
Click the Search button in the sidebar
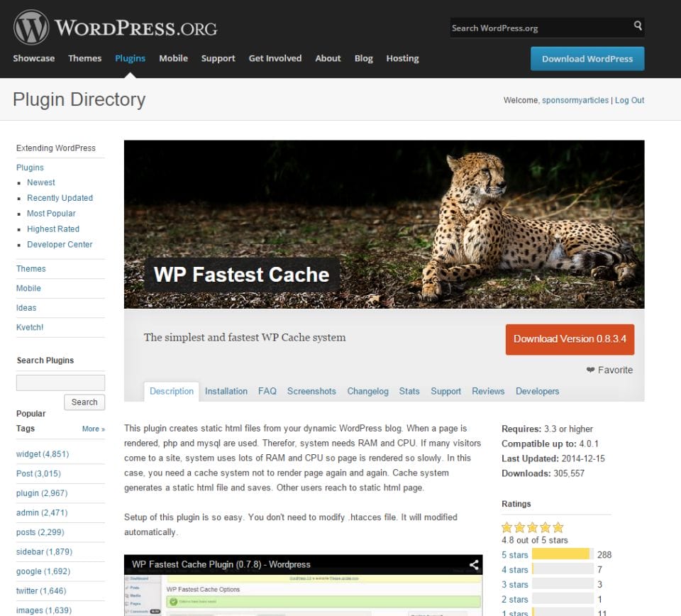(84, 402)
